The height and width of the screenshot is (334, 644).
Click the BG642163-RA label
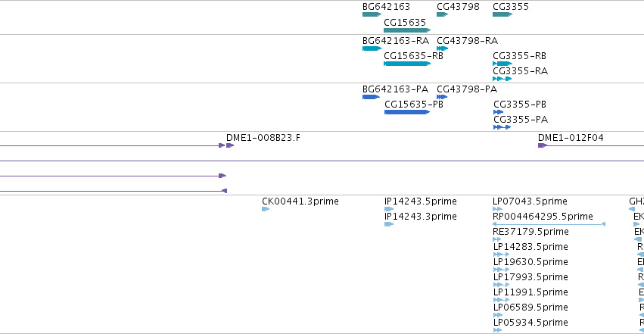tap(396, 41)
